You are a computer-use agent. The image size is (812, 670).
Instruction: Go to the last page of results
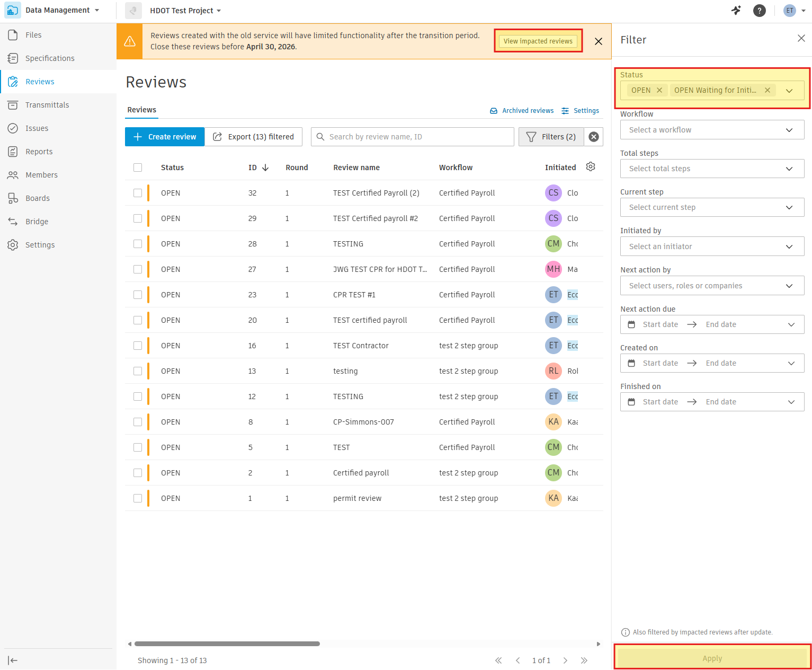click(x=584, y=660)
